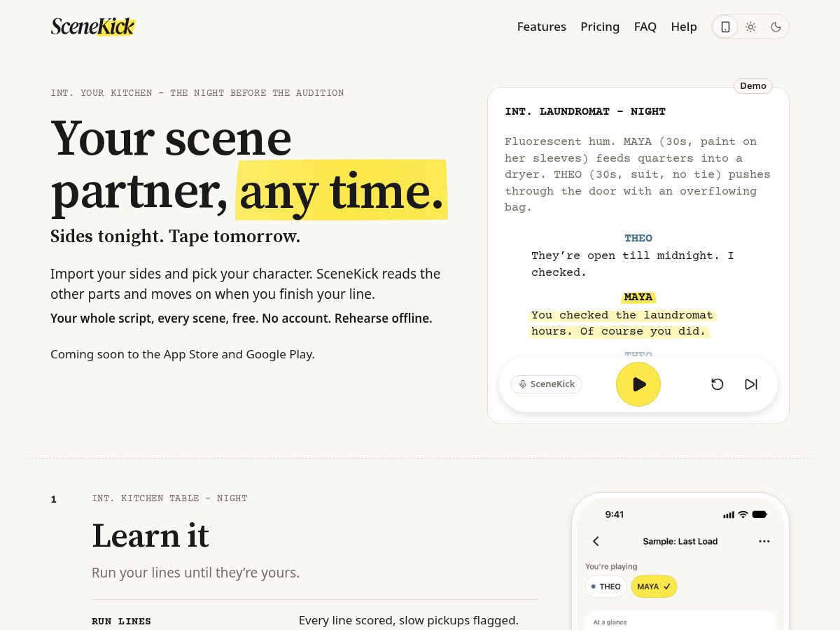Click "Every line scored, slow pickups flagged." text
The image size is (840, 630).
(x=409, y=620)
